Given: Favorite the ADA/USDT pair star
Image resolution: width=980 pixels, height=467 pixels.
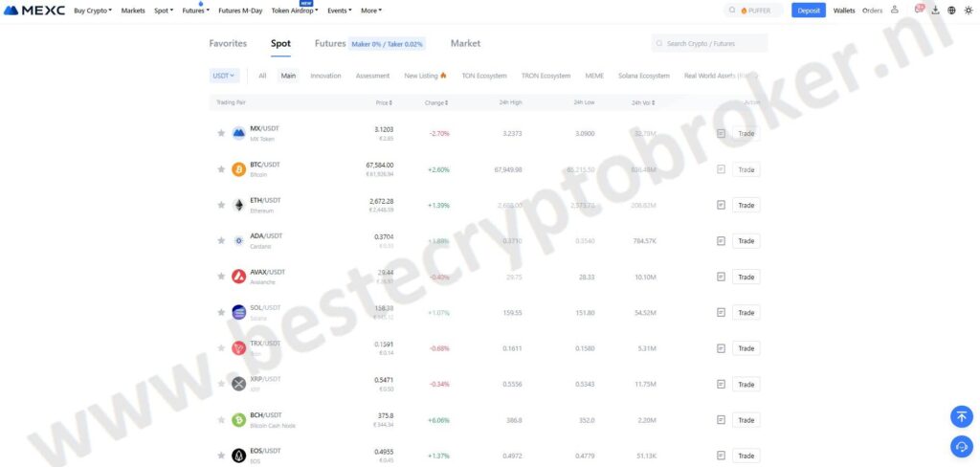Looking at the screenshot, I should pos(221,241).
